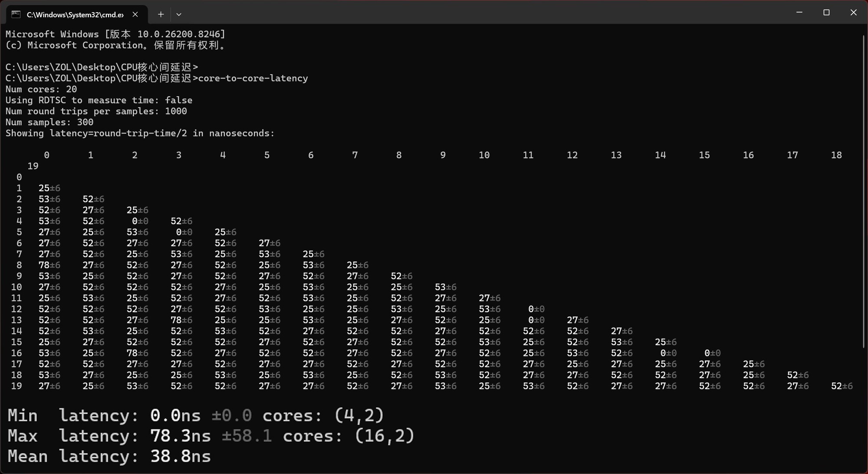Maximize the terminal window
Image resolution: width=868 pixels, height=474 pixels.
click(826, 13)
